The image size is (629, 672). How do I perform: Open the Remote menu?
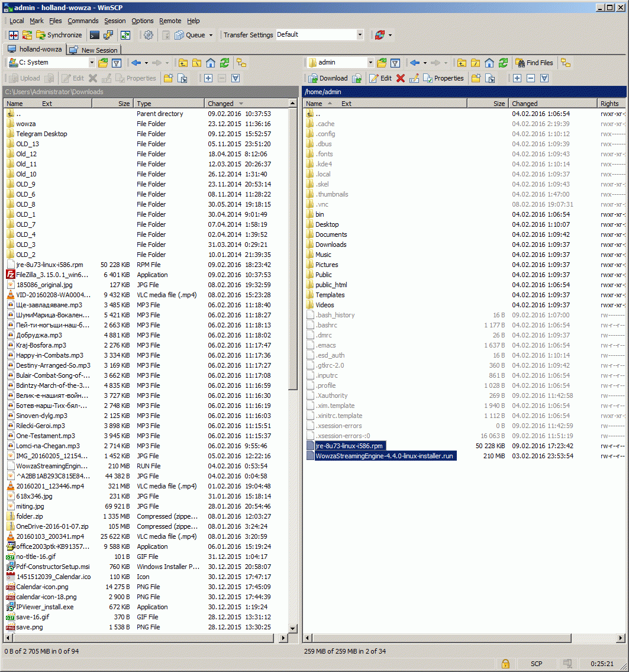170,21
